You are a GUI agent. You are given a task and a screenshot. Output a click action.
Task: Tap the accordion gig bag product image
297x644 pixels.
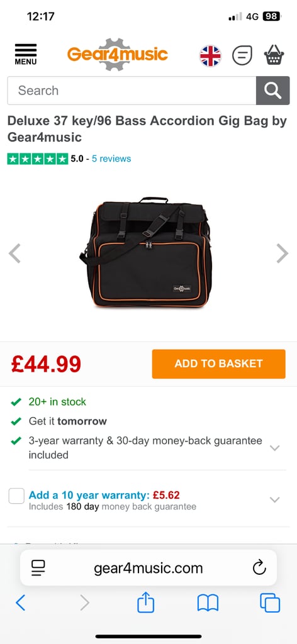146,252
